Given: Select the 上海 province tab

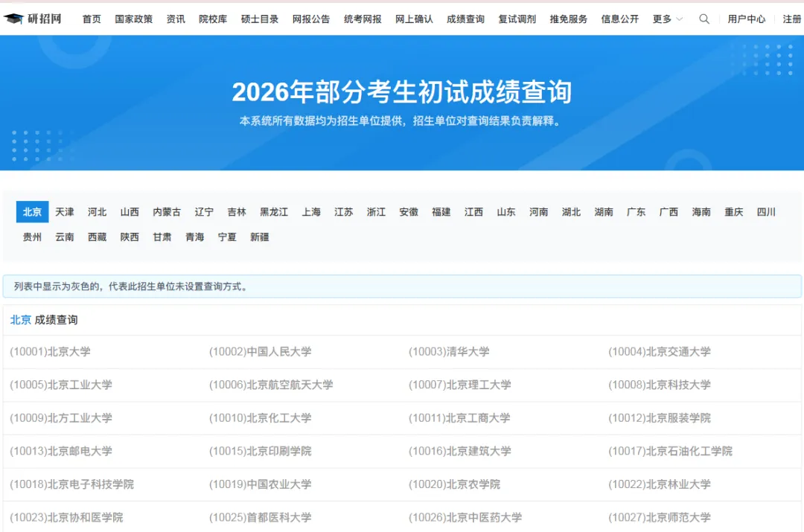Looking at the screenshot, I should pos(311,211).
